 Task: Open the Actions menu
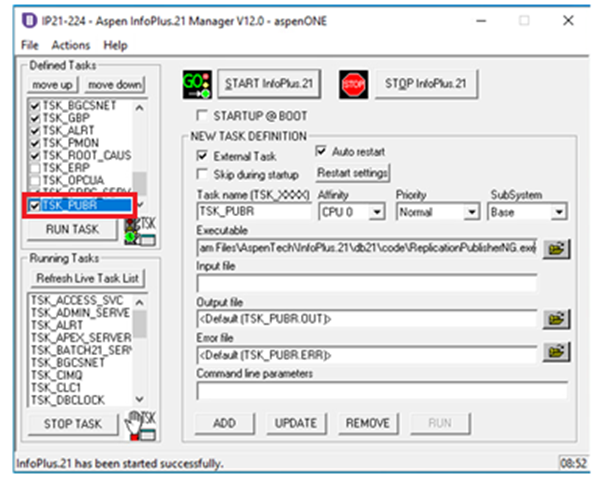pos(71,45)
